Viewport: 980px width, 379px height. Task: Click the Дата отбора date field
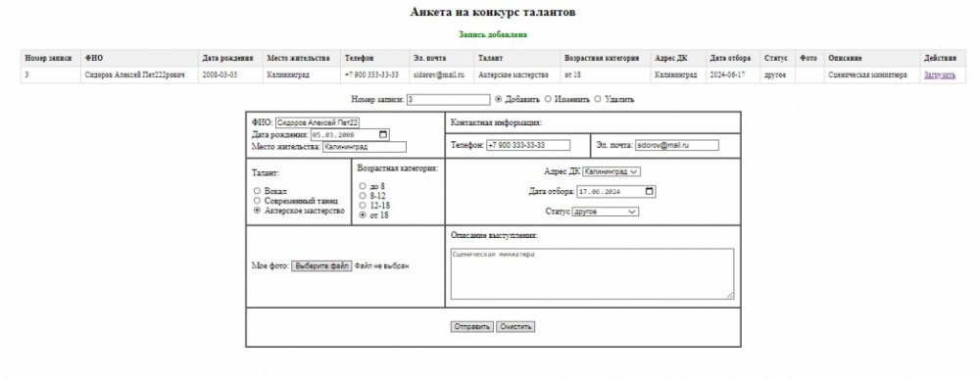coord(616,192)
